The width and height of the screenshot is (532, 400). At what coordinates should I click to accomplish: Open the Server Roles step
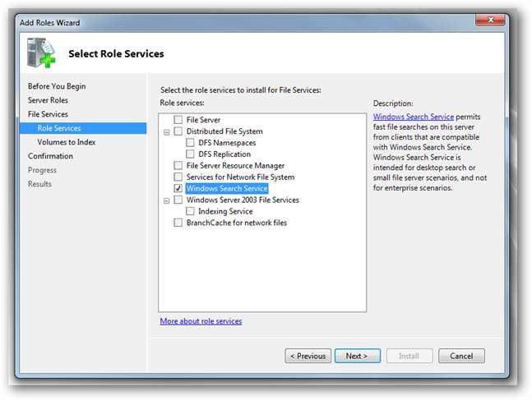48,100
